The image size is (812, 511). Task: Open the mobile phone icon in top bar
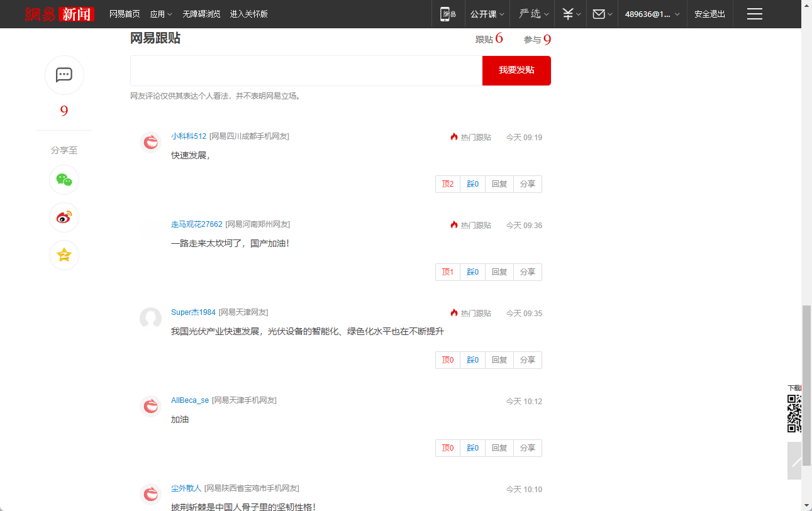[x=447, y=14]
